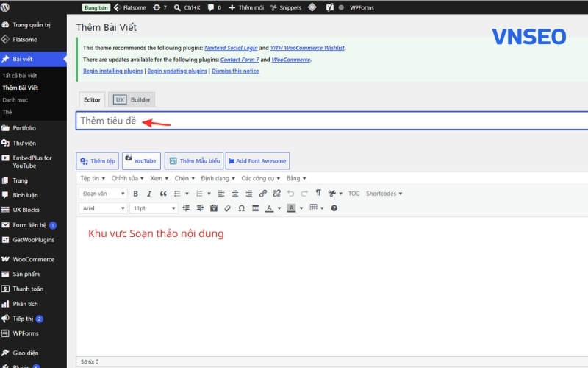Click Begin updating plugins link
Viewport: 588px width, 368px height.
pyautogui.click(x=177, y=71)
